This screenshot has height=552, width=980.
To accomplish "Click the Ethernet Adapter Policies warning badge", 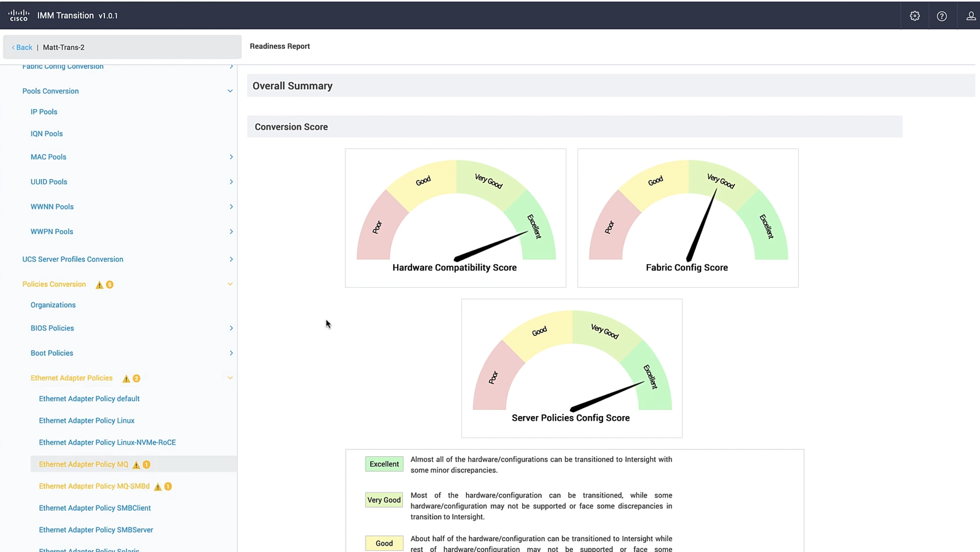I will click(136, 379).
